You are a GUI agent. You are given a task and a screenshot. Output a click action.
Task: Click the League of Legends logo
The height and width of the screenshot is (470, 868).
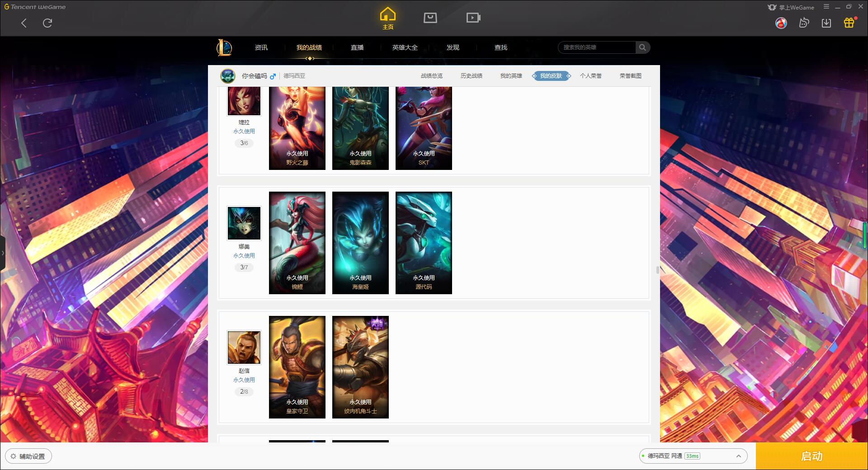[x=224, y=47]
